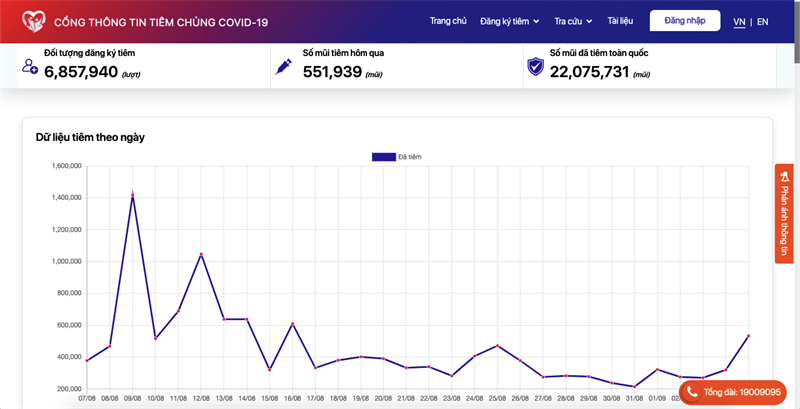
Task: Click the hotline phone icon
Action: pyautogui.click(x=693, y=392)
